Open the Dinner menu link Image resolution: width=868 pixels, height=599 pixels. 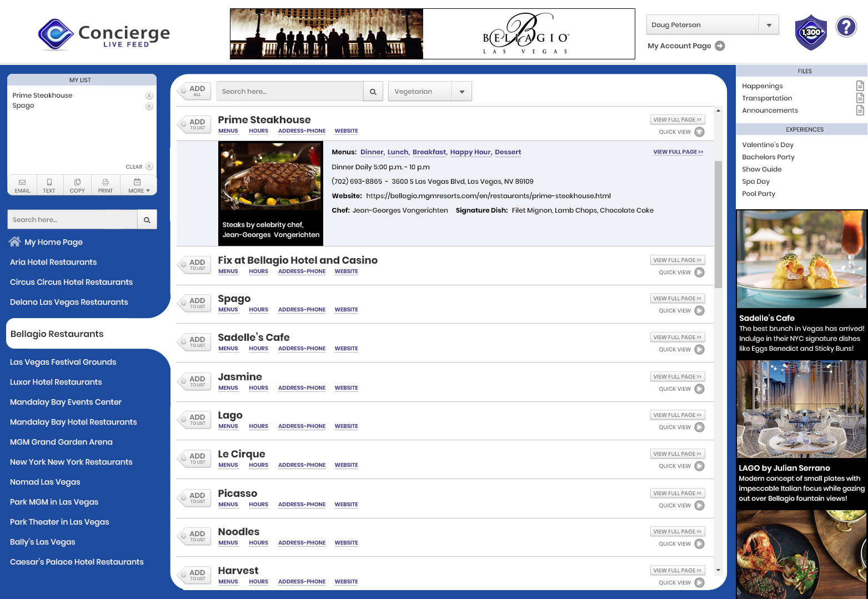click(372, 152)
